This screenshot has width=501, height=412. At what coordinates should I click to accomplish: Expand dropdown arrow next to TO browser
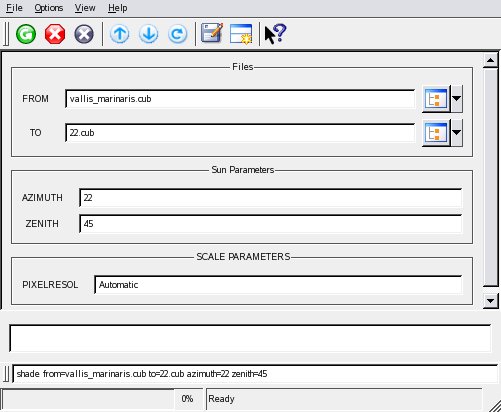point(457,133)
